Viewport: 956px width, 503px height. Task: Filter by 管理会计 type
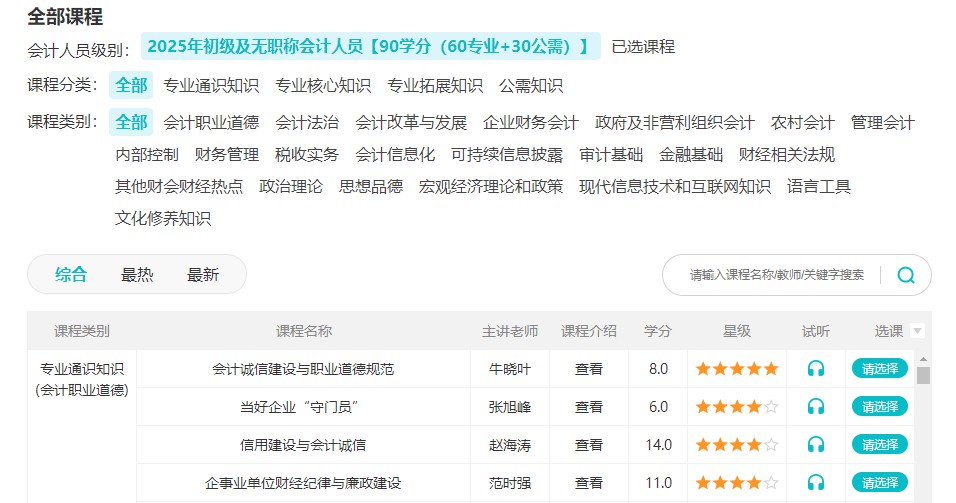[x=882, y=123]
